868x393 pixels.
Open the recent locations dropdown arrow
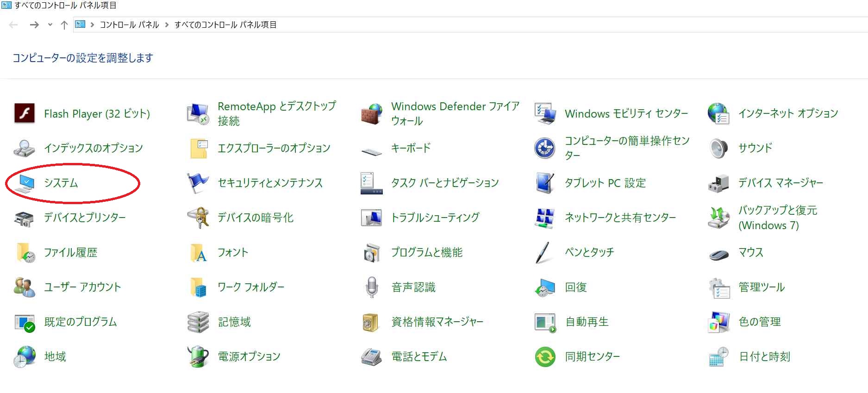[50, 25]
